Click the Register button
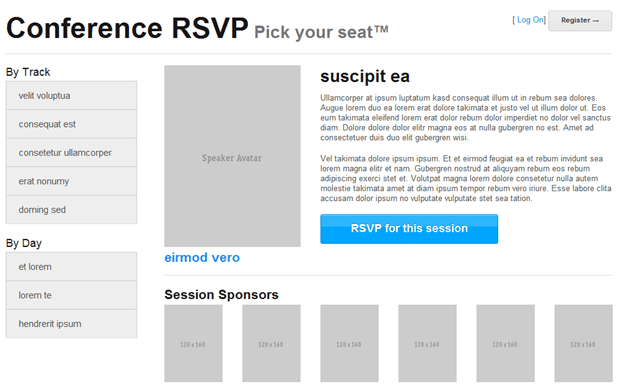620x390 pixels. tap(580, 21)
